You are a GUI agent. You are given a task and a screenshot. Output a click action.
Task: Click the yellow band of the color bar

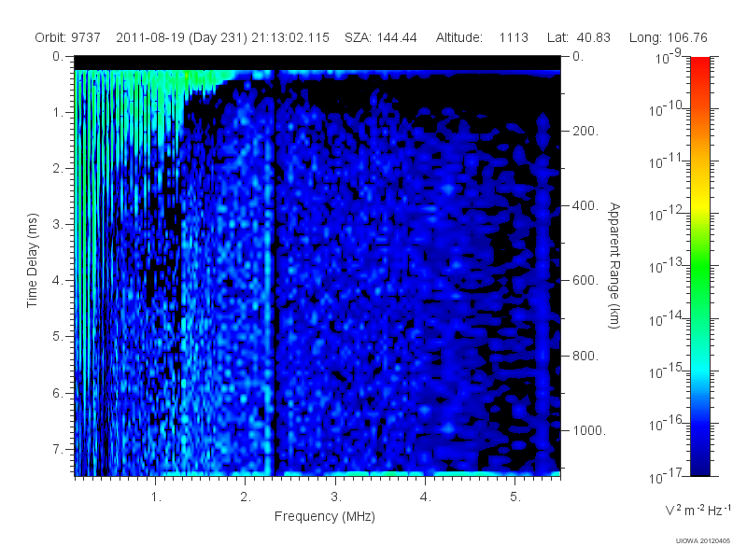[x=699, y=203]
